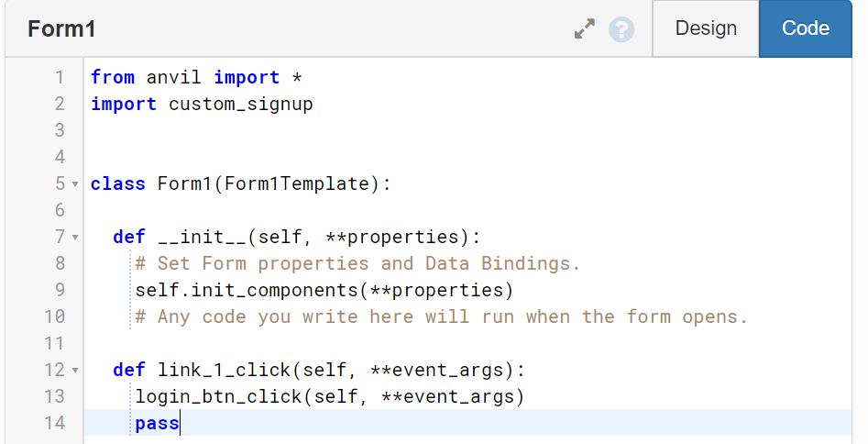Click line number 14 in gutter
868x444 pixels.
(x=54, y=424)
